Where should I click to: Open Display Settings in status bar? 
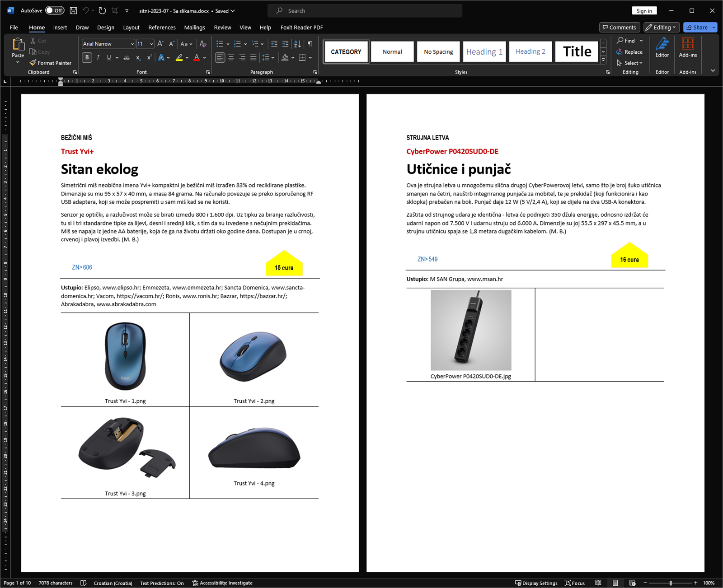coord(536,583)
